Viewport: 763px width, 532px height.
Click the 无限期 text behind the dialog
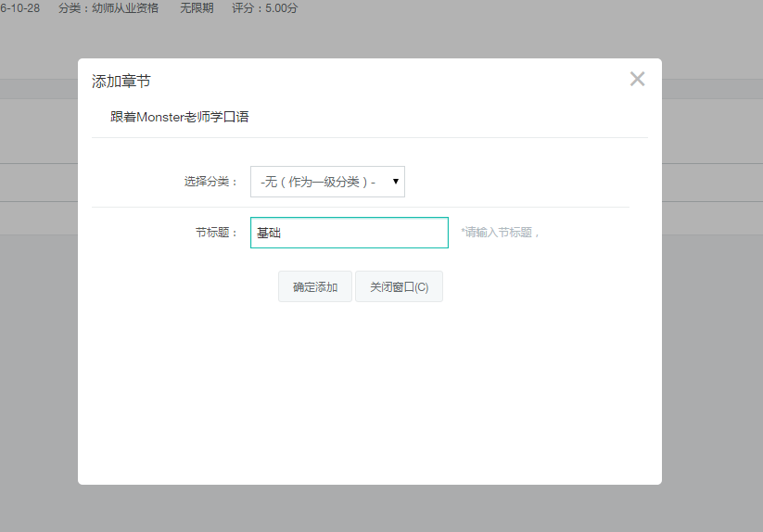point(197,8)
